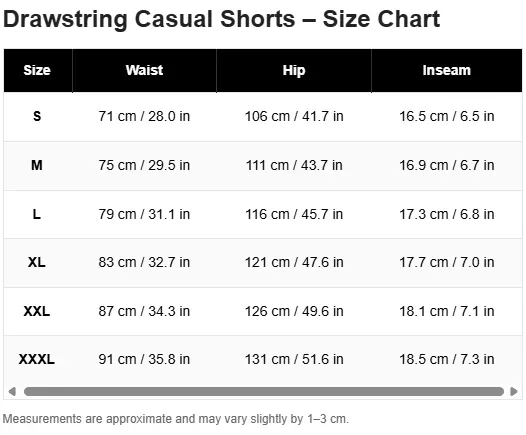Click the 83 cm / 32.7 in waist cell
This screenshot has width=526, height=435.
pos(144,262)
